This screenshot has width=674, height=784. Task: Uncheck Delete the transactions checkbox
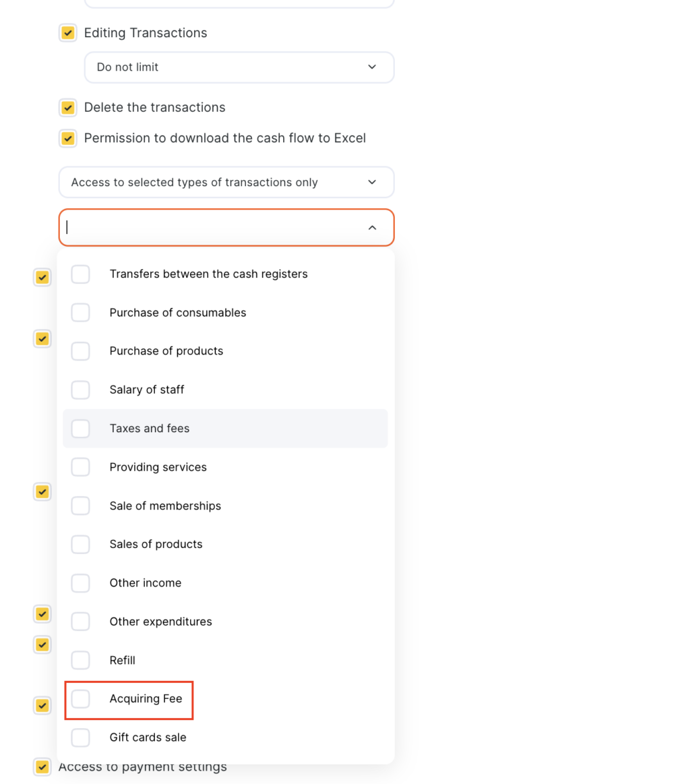pyautogui.click(x=68, y=107)
